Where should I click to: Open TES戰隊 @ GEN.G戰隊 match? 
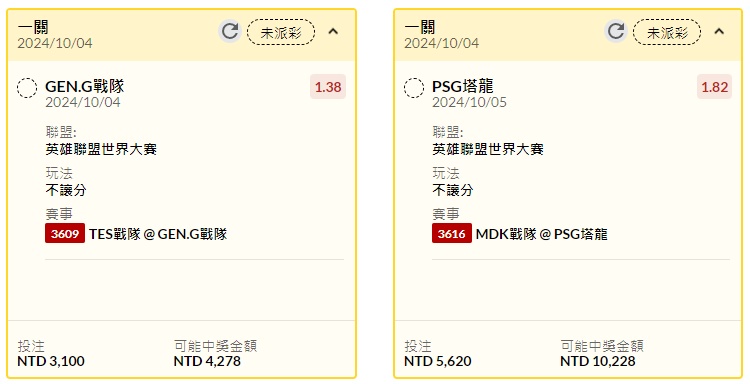pos(158,234)
